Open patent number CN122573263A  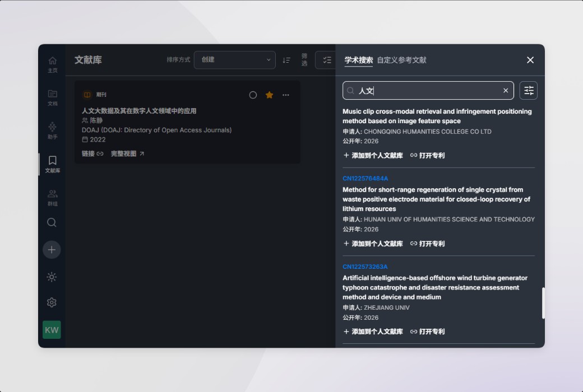coord(365,267)
